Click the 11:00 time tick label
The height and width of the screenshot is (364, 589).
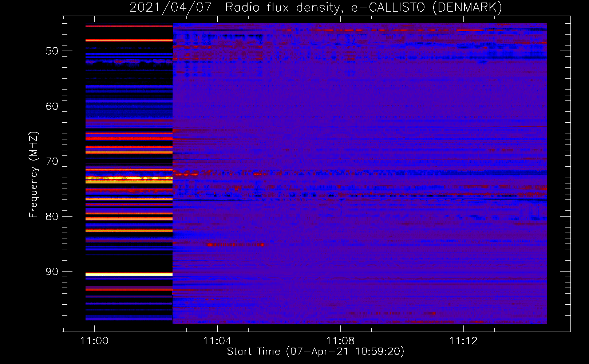(94, 341)
